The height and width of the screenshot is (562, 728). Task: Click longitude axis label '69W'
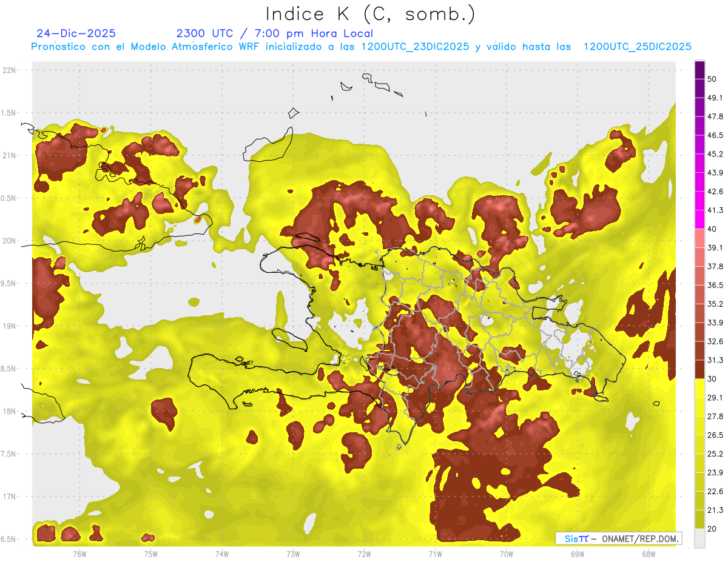578,554
